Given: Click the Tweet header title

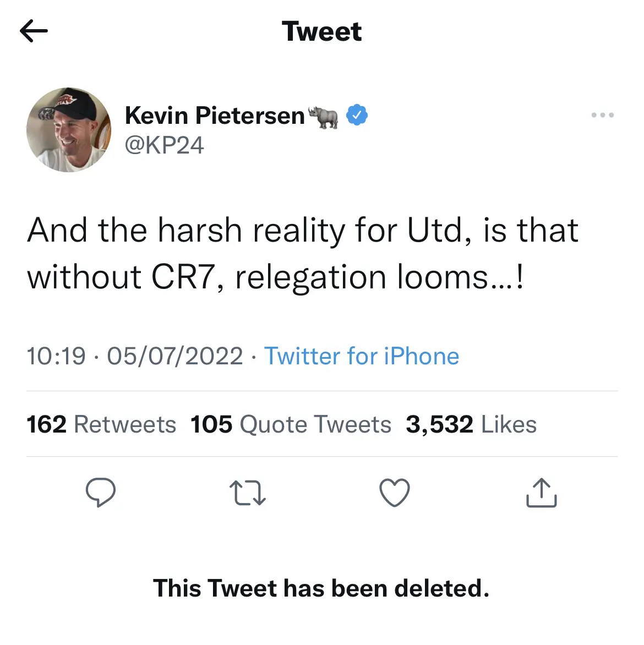Looking at the screenshot, I should coord(321,31).
